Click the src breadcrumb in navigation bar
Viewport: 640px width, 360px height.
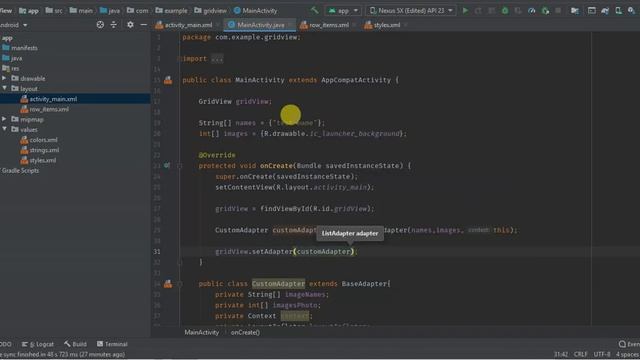(x=54, y=11)
